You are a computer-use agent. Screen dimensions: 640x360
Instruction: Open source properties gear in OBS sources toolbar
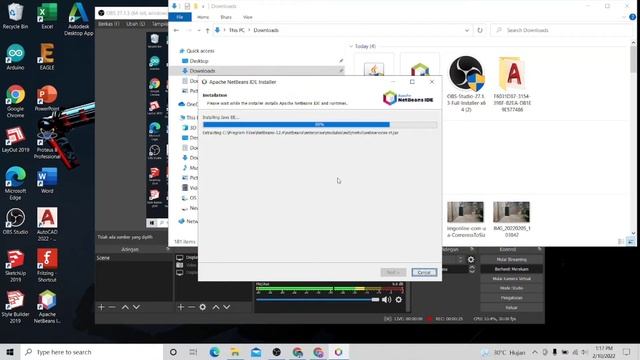pos(203,307)
